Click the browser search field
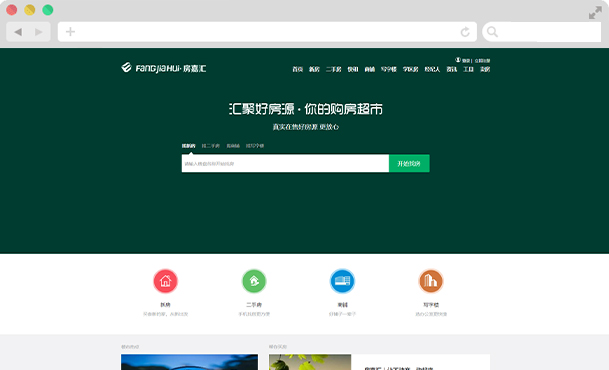Image resolution: width=609 pixels, height=370 pixels. 541,31
